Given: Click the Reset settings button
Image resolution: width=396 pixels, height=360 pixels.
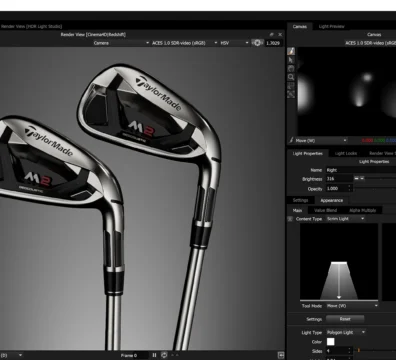Looking at the screenshot, I should point(345,319).
